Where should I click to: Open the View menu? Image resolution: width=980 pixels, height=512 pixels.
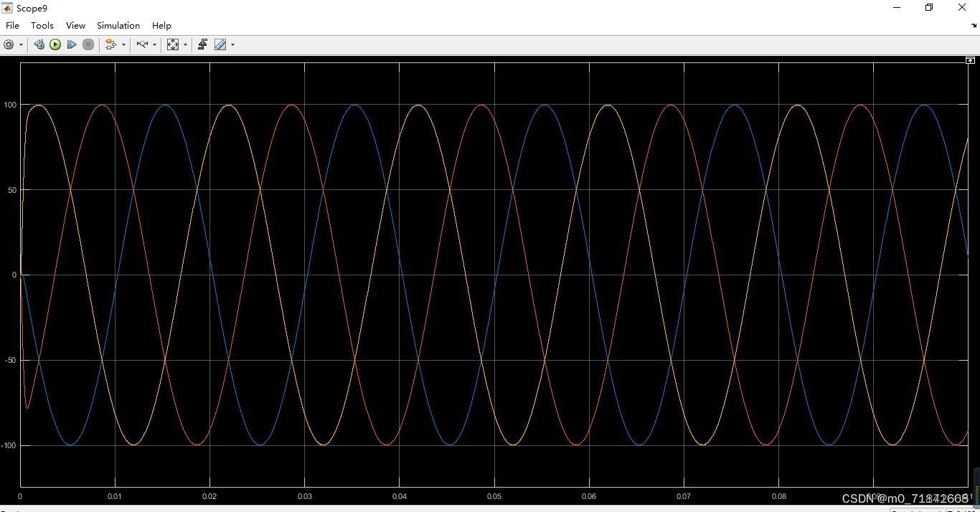click(75, 25)
